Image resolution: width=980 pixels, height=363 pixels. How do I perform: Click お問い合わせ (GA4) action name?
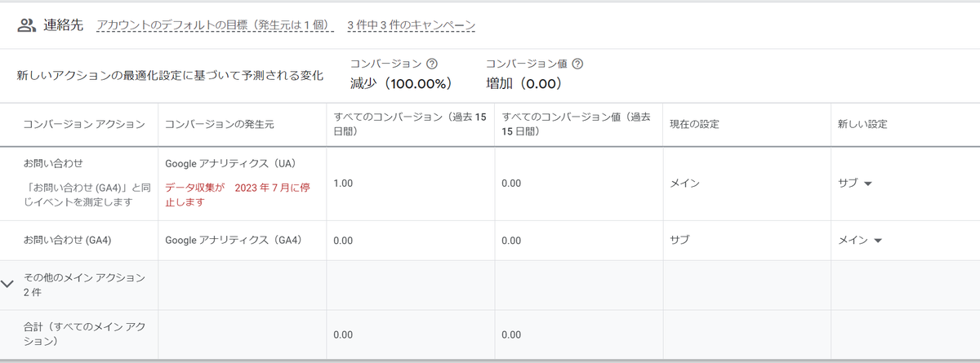(x=68, y=241)
